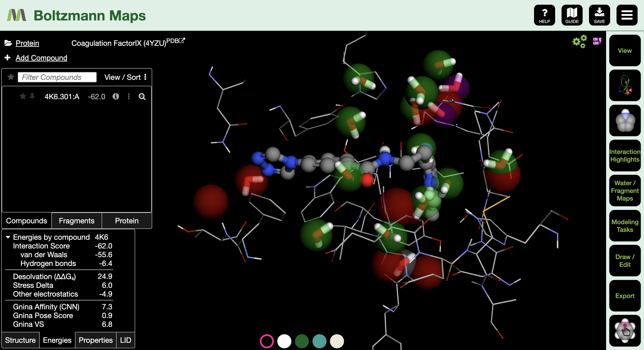Image resolution: width=644 pixels, height=350 pixels.
Task: Click the PDB external link icon
Action: [182, 40]
